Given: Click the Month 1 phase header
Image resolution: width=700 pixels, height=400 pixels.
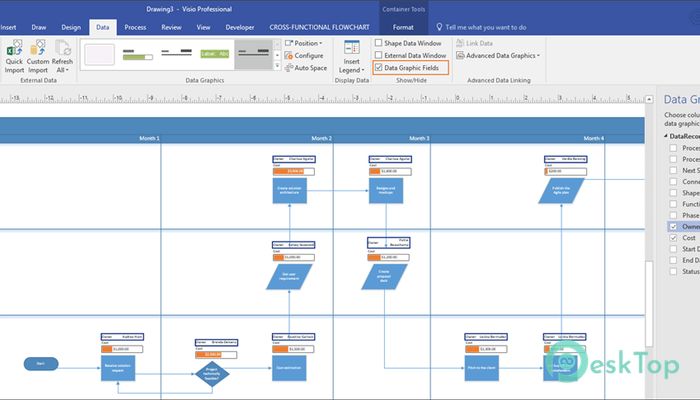Looking at the screenshot, I should 149,138.
